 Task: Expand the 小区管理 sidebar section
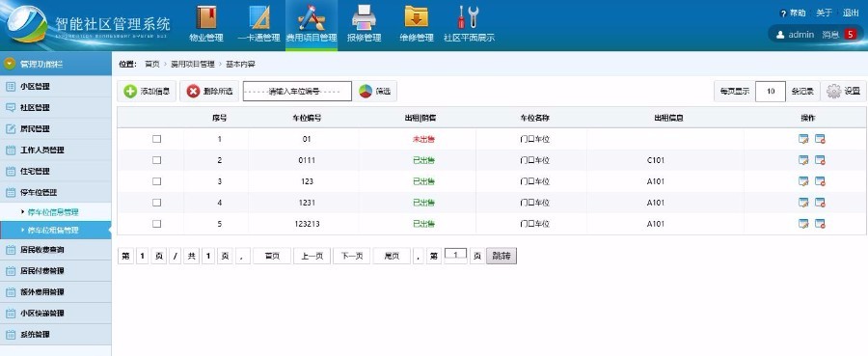tap(55, 87)
